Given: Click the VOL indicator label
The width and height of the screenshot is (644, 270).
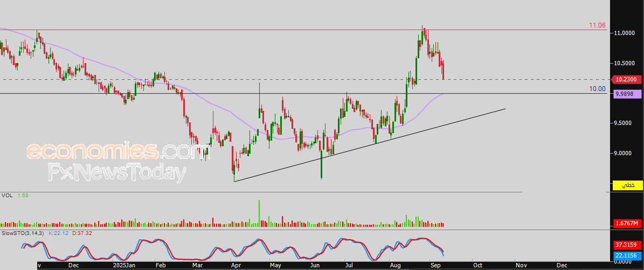Looking at the screenshot, I should coord(7,196).
